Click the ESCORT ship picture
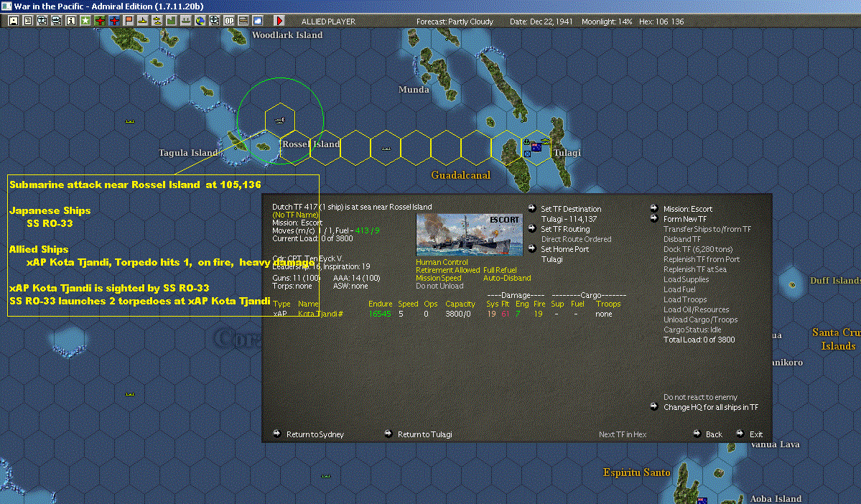The height and width of the screenshot is (504, 861). (x=470, y=235)
